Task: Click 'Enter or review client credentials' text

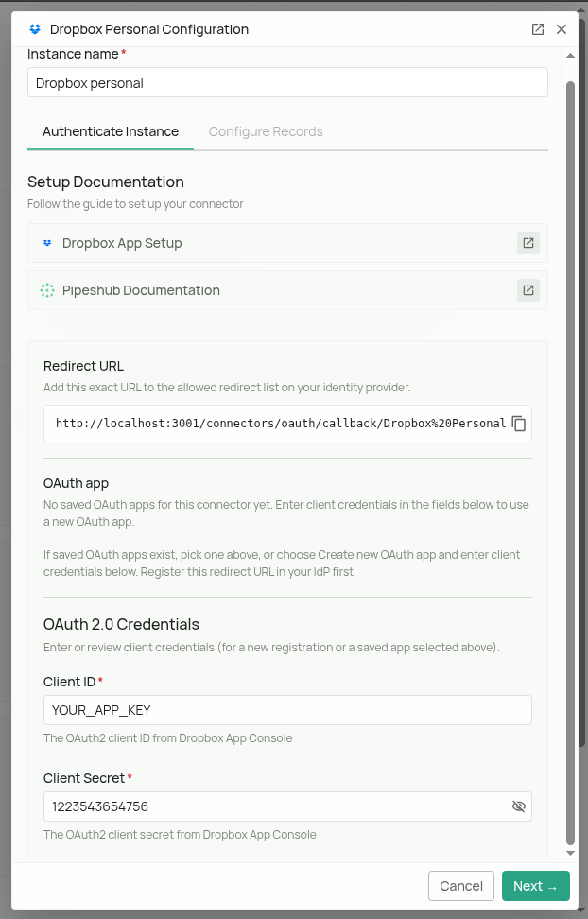Action: (271, 647)
